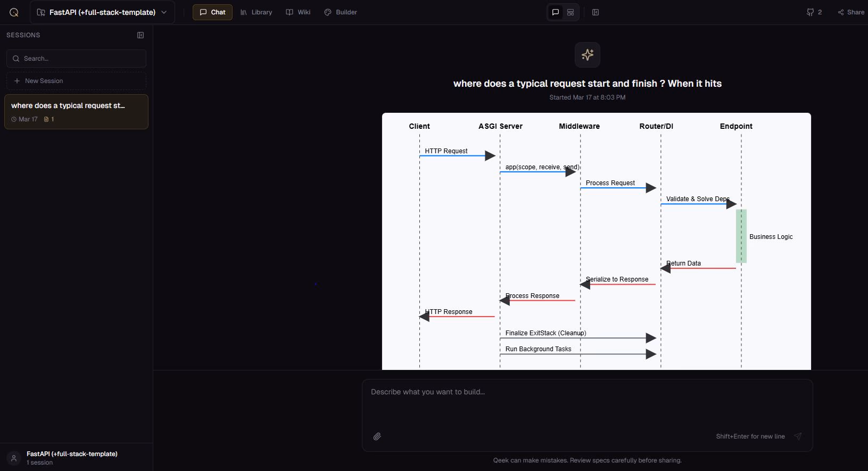Image resolution: width=868 pixels, height=471 pixels.
Task: Switch to the board layout view toggle
Action: tap(571, 12)
